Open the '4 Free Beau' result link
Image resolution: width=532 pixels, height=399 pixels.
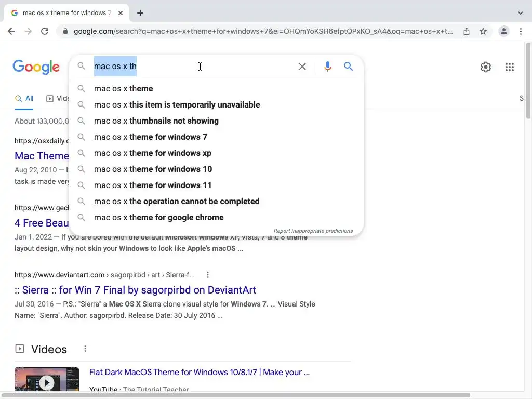tap(42, 223)
